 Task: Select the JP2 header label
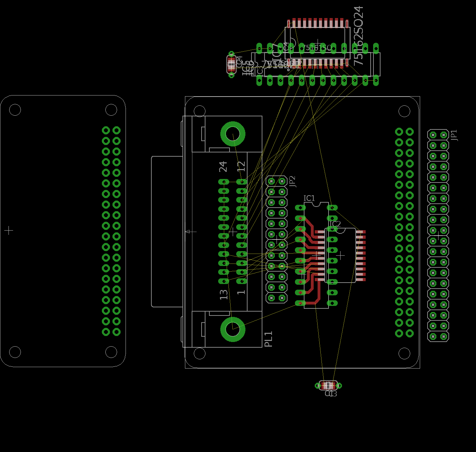[292, 181]
